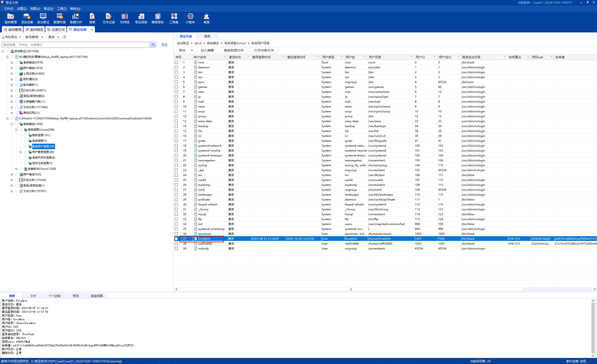Click the 取证结果 search input field
The image size is (597, 364).
pyautogui.click(x=76, y=45)
